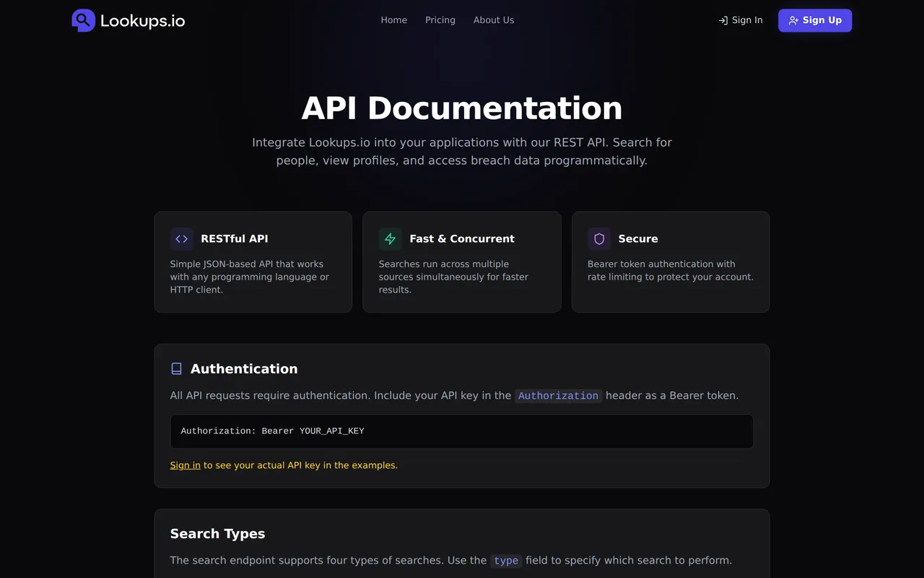Click the 'API Documentation' heading
Screen dimensions: 924x578
coord(462,108)
